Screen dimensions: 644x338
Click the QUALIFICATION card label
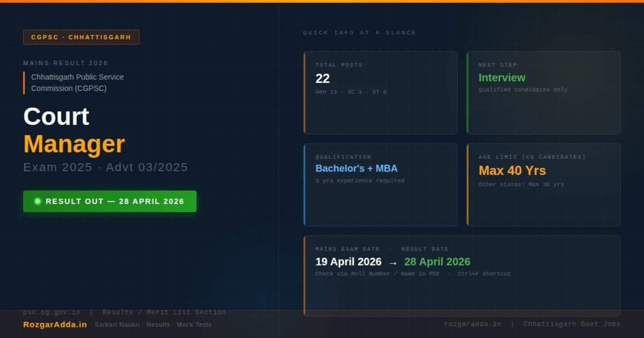click(x=343, y=157)
